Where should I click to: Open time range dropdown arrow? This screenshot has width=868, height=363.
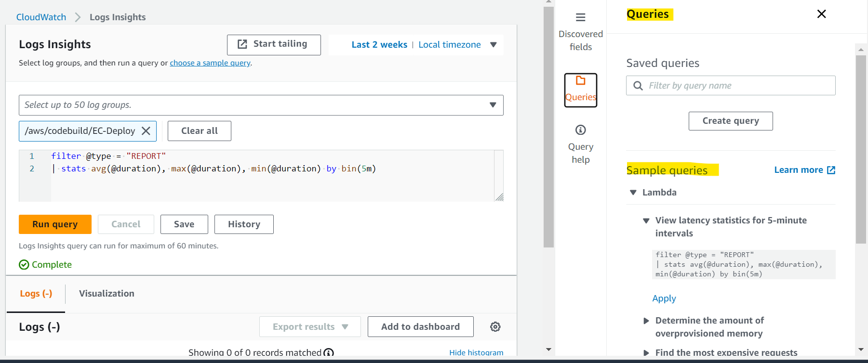(x=493, y=45)
